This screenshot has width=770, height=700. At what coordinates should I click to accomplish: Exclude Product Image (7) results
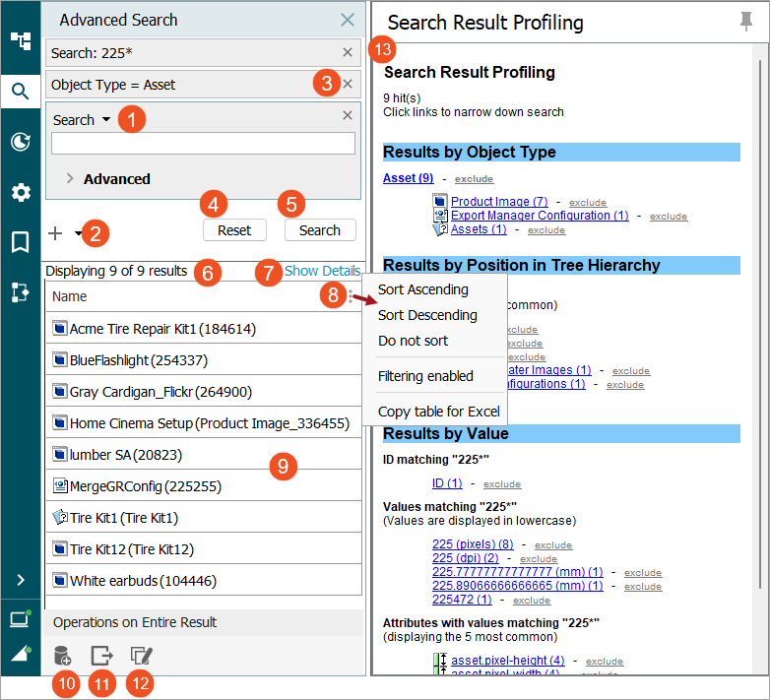pos(588,203)
